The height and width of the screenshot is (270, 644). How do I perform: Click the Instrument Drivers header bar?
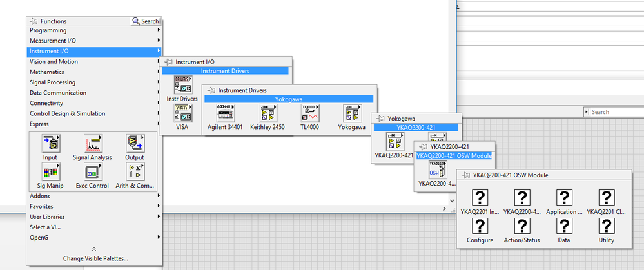pyautogui.click(x=225, y=71)
